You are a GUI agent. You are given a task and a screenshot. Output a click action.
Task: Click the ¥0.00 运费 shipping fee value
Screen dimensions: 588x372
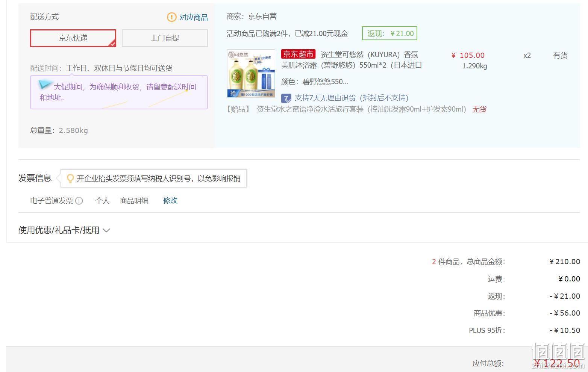tap(569, 279)
